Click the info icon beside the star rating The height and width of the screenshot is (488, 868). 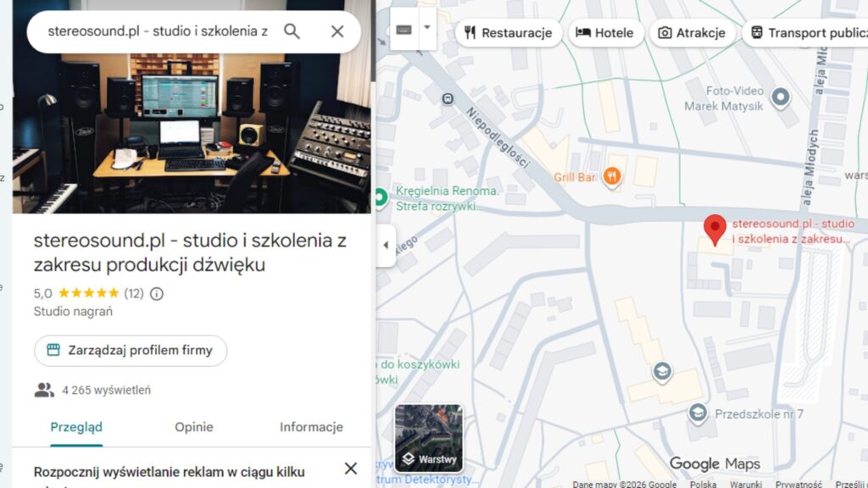[x=158, y=294]
